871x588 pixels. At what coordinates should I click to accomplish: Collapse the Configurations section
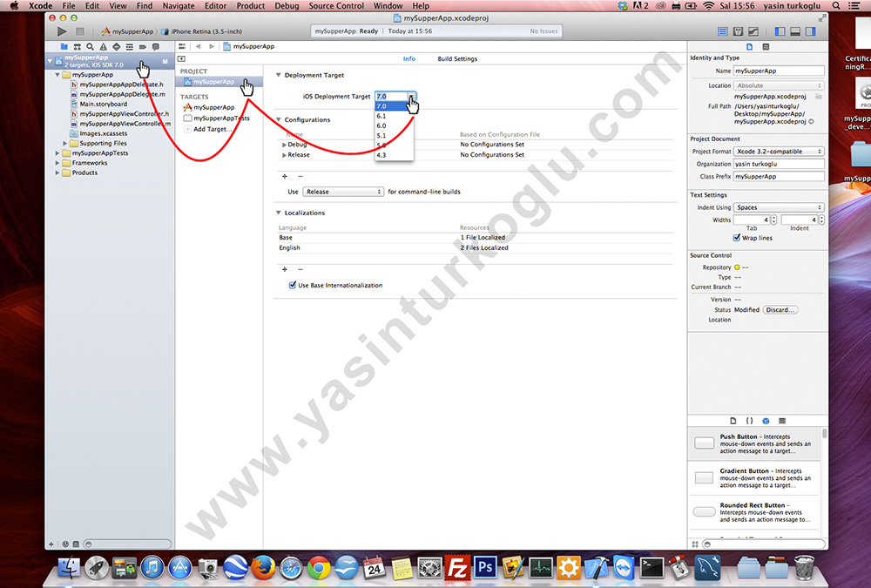[x=279, y=119]
